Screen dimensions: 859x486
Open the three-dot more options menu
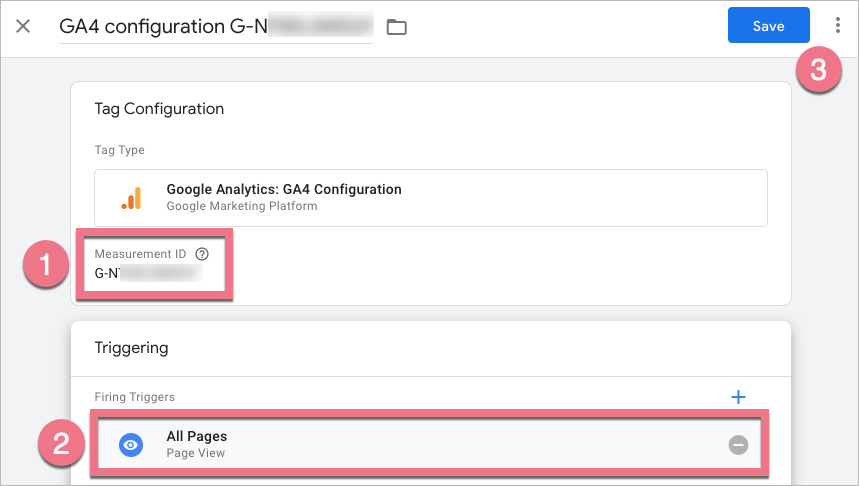[x=837, y=26]
